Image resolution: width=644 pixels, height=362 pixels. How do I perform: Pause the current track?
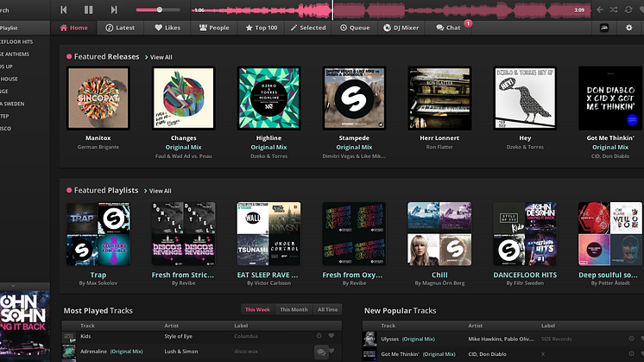pyautogui.click(x=88, y=10)
